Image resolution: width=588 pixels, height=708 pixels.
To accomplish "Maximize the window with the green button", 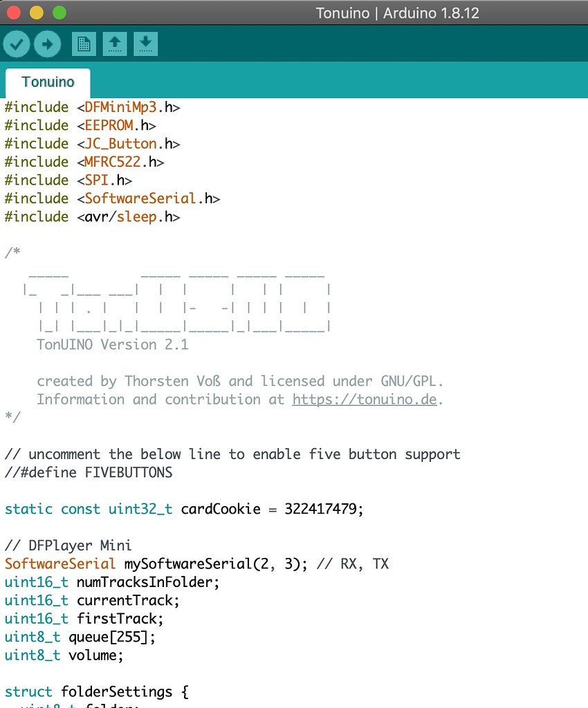I will (x=59, y=12).
